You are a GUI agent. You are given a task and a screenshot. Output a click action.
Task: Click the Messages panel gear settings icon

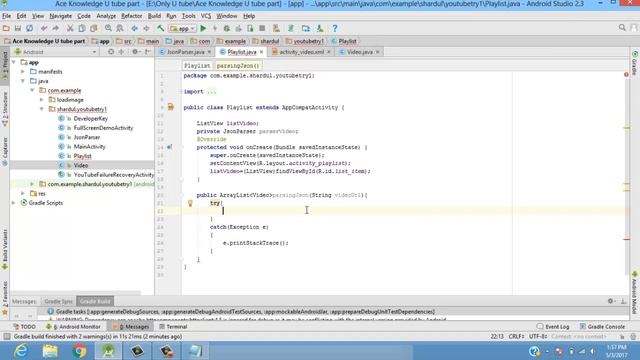(x=611, y=301)
